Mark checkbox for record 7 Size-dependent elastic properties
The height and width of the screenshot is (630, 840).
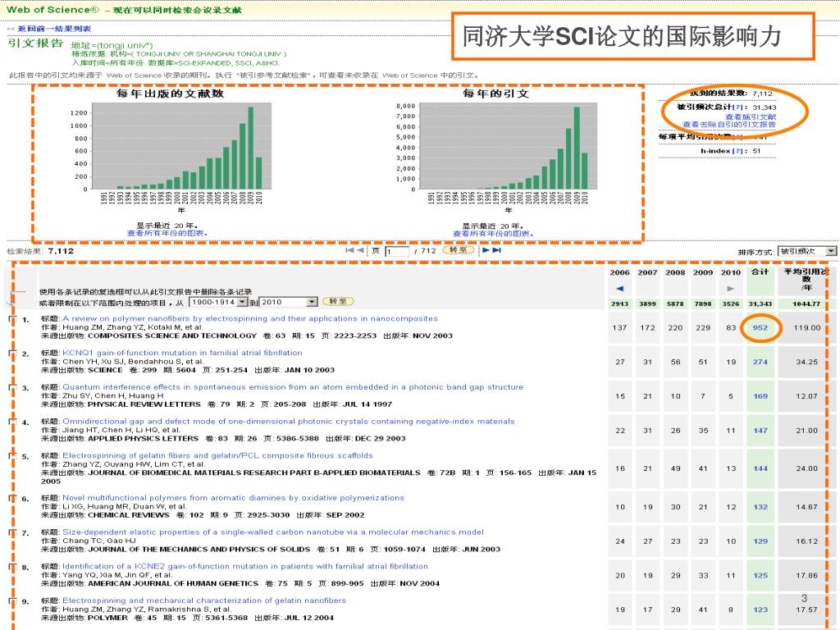tap(11, 533)
